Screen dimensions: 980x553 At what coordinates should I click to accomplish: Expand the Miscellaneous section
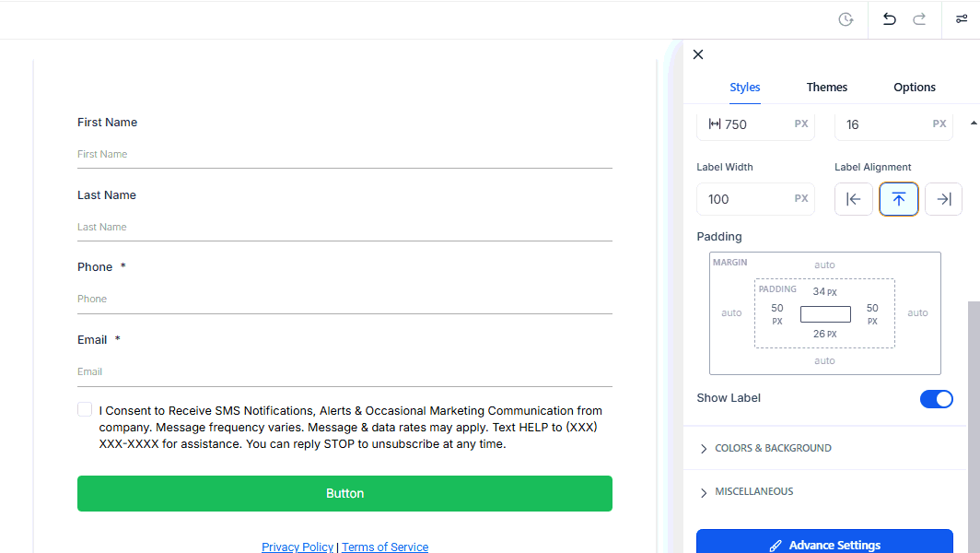[753, 491]
